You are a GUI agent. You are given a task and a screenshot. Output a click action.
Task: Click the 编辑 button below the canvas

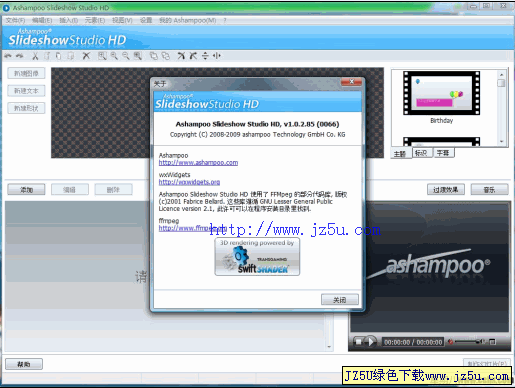pos(70,190)
